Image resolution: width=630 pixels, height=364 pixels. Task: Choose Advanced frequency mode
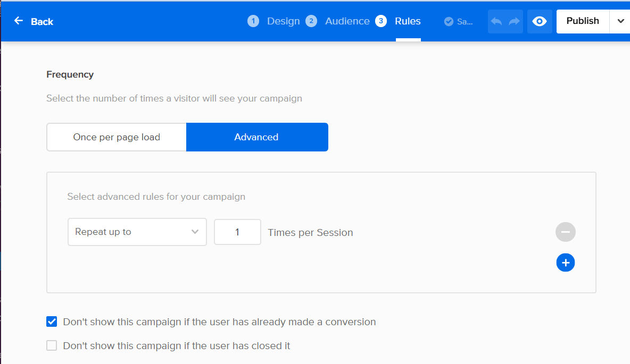pyautogui.click(x=257, y=137)
